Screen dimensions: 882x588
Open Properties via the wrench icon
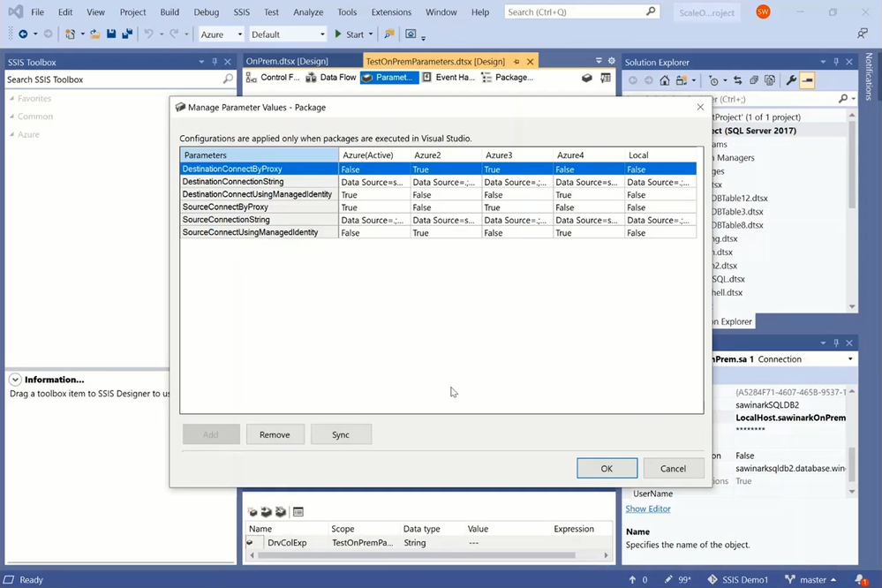pyautogui.click(x=791, y=80)
